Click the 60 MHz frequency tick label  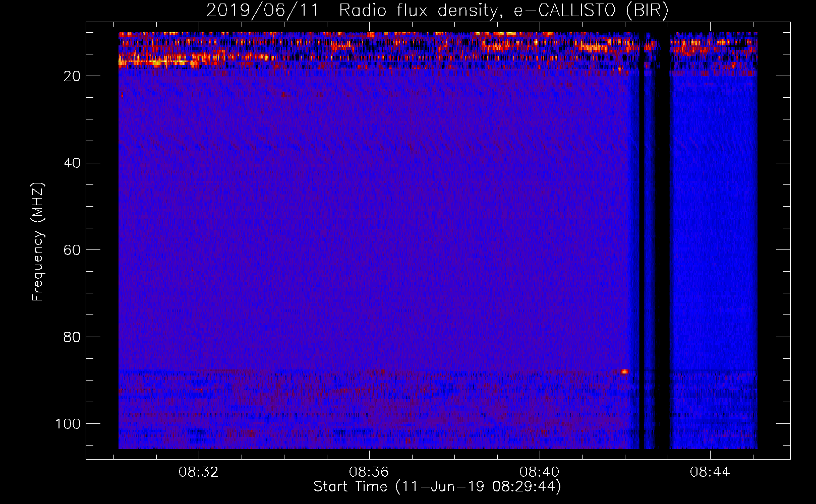click(72, 250)
